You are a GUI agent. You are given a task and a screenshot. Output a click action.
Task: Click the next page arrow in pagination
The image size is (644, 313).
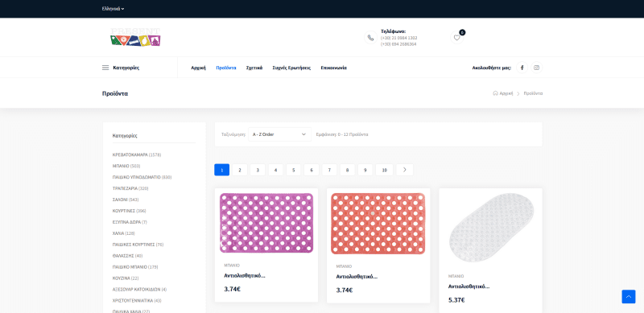[405, 170]
